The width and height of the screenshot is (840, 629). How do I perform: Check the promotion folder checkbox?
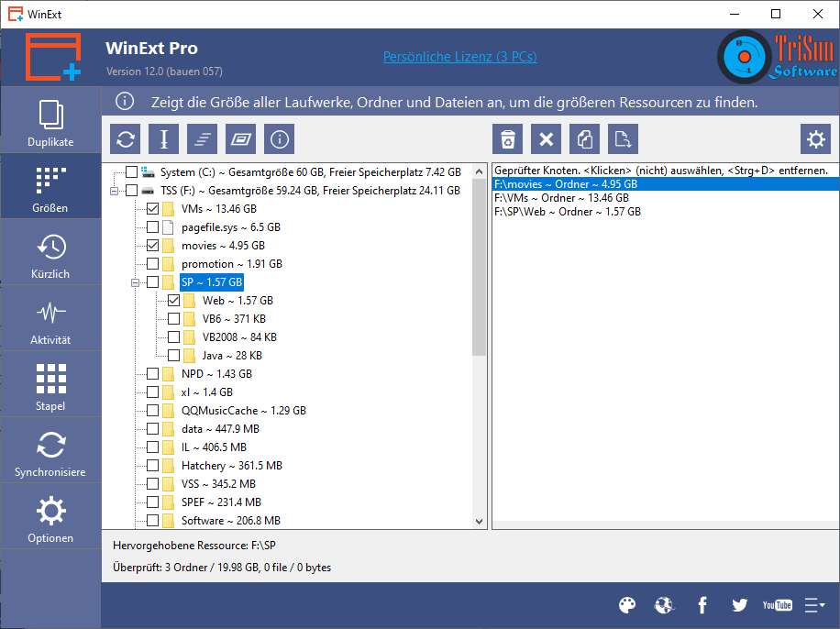point(152,263)
